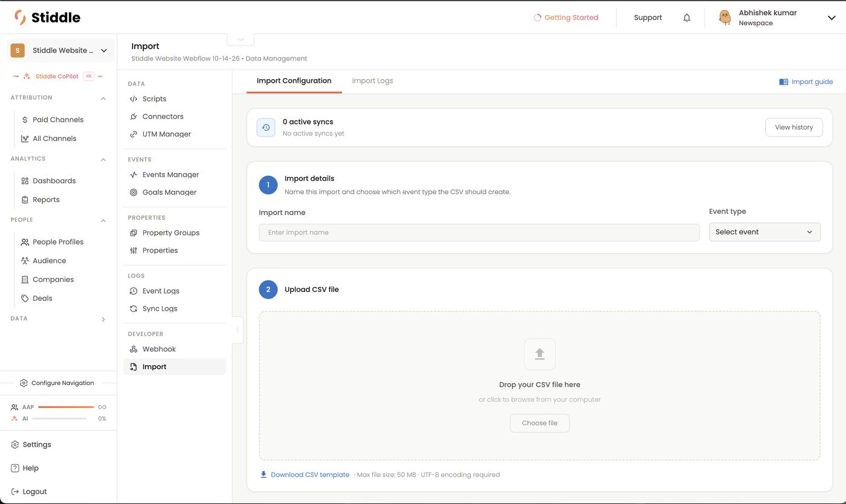Log out using the Logout item

[29, 492]
